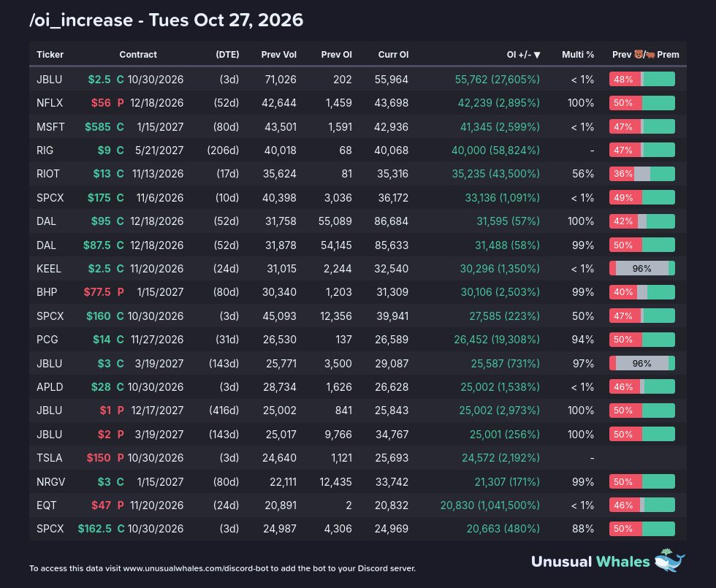The image size is (716, 588).
Task: Click the 2 Prev OI value for EQT
Action: [x=349, y=505]
